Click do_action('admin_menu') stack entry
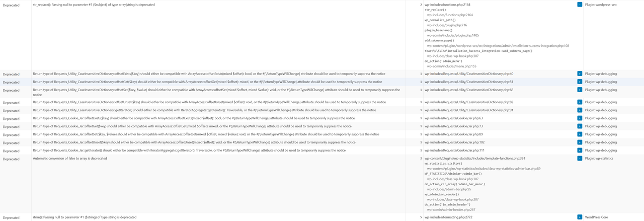The image size is (644, 221). (x=443, y=61)
